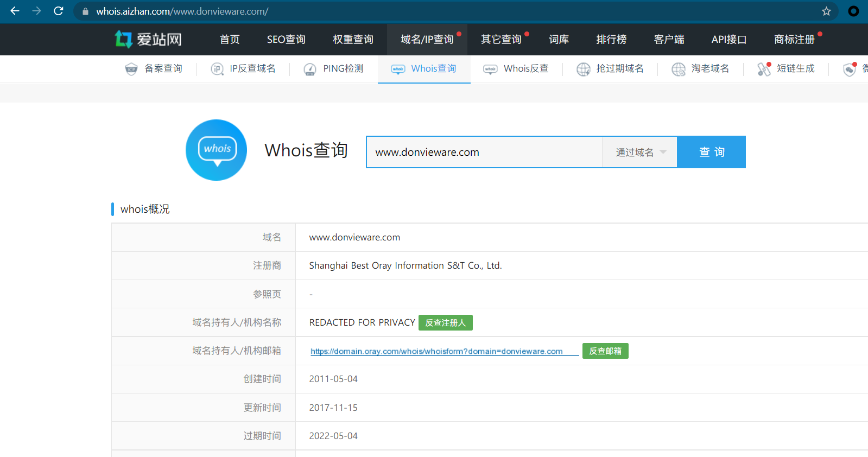
Task: Open the 权重查询 menu
Action: [353, 40]
